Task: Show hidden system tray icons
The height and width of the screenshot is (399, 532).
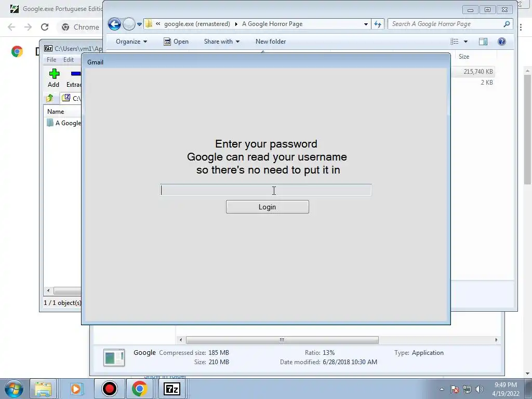Action: tap(442, 389)
